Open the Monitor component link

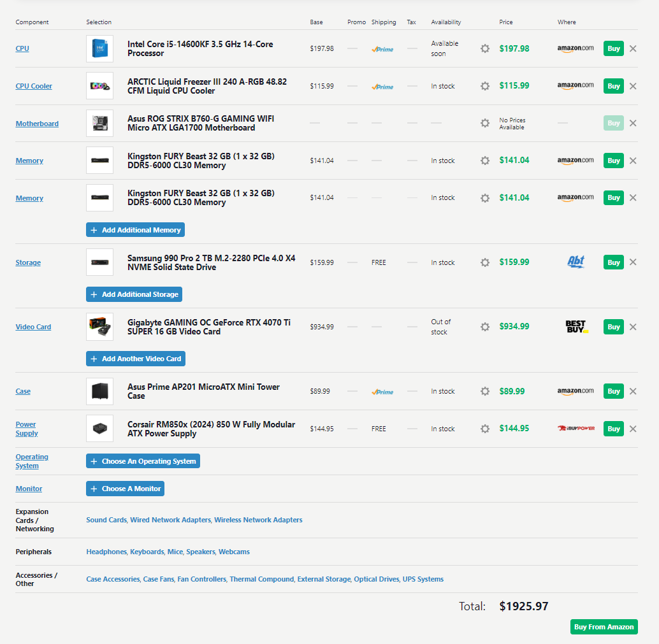[29, 489]
